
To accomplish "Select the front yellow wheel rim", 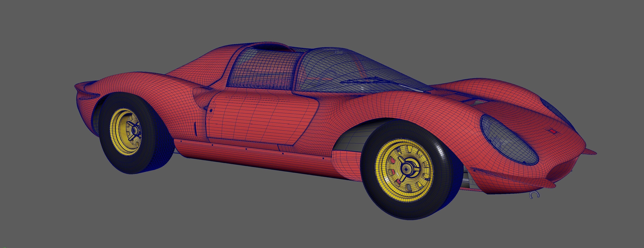I will (405, 170).
